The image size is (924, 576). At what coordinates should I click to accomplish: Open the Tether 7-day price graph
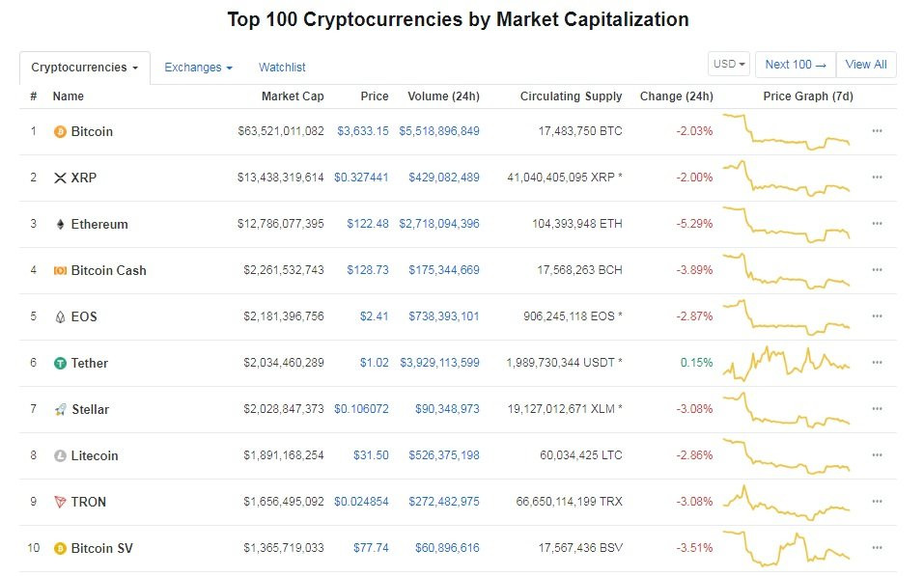pyautogui.click(x=787, y=363)
